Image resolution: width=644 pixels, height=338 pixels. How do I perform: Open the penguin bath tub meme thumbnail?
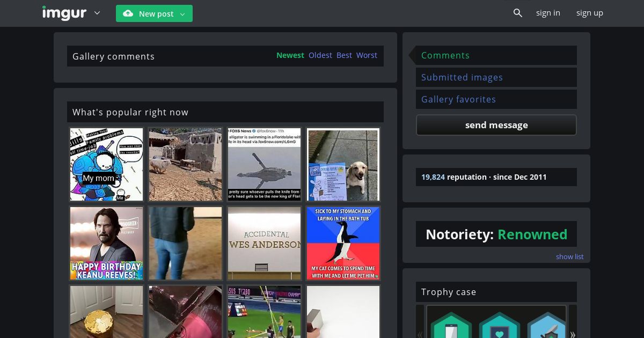pyautogui.click(x=343, y=243)
